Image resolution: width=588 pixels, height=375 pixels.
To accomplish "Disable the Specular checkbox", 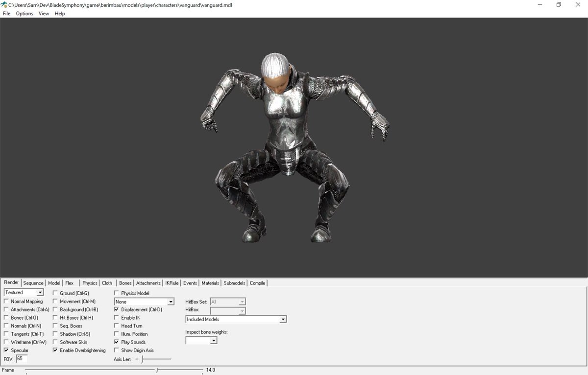I will pos(16,351).
